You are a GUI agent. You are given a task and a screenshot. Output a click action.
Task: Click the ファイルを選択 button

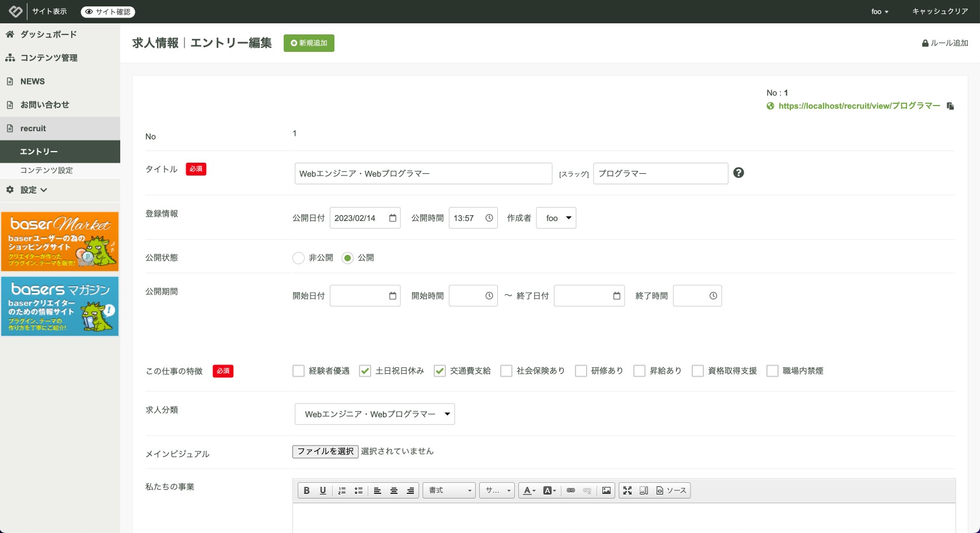[x=325, y=451]
